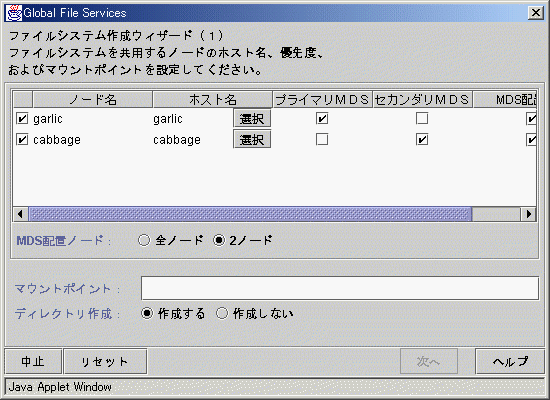The height and width of the screenshot is (400, 550).
Task: Click the horizontal scrollbar thumb
Action: pos(250,214)
